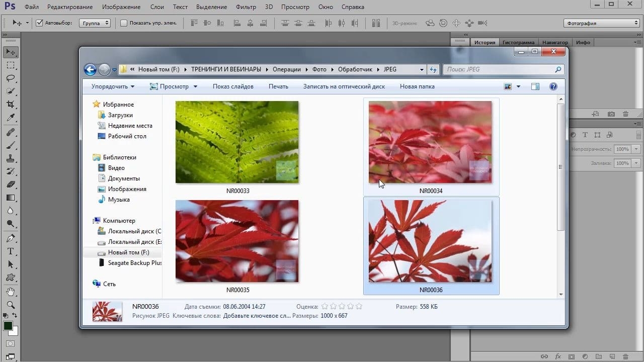Open Загрузки in the Explorer sidebar
644x362 pixels.
115,115
